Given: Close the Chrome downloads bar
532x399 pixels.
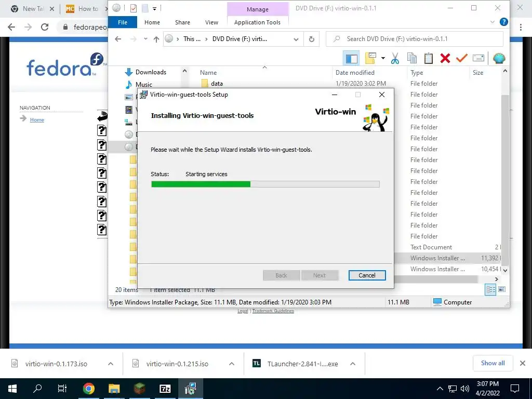Looking at the screenshot, I should coord(523,363).
